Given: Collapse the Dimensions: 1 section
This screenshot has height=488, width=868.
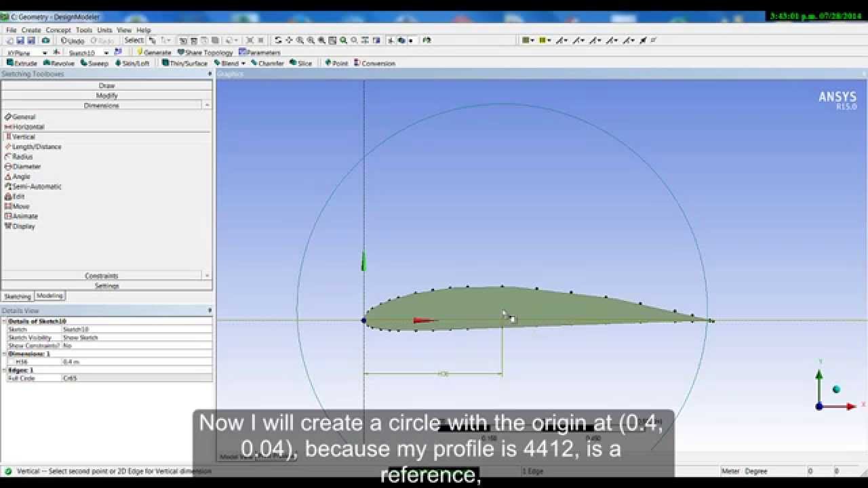Looking at the screenshot, I should tap(4, 354).
